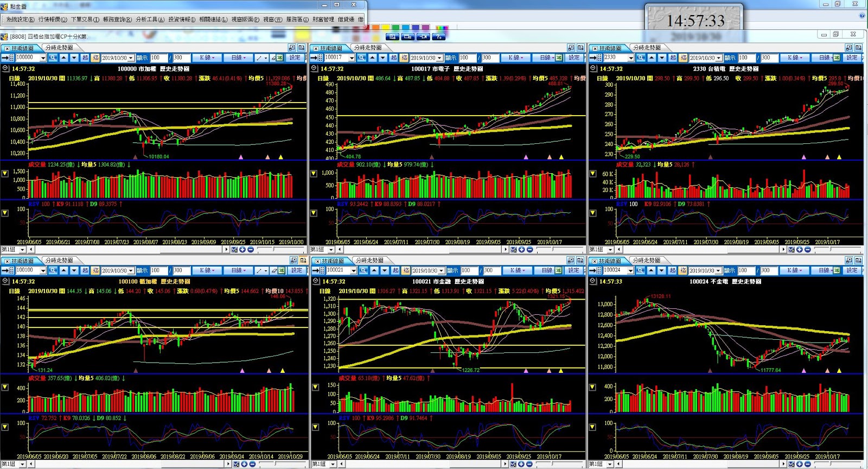
Task: Open the K線 dropdown in the 100000 toolbar
Action: [207, 58]
